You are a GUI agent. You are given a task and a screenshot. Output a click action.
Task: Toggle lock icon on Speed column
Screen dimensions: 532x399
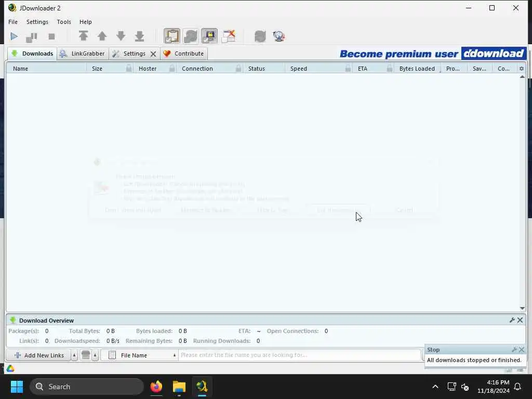(x=348, y=68)
